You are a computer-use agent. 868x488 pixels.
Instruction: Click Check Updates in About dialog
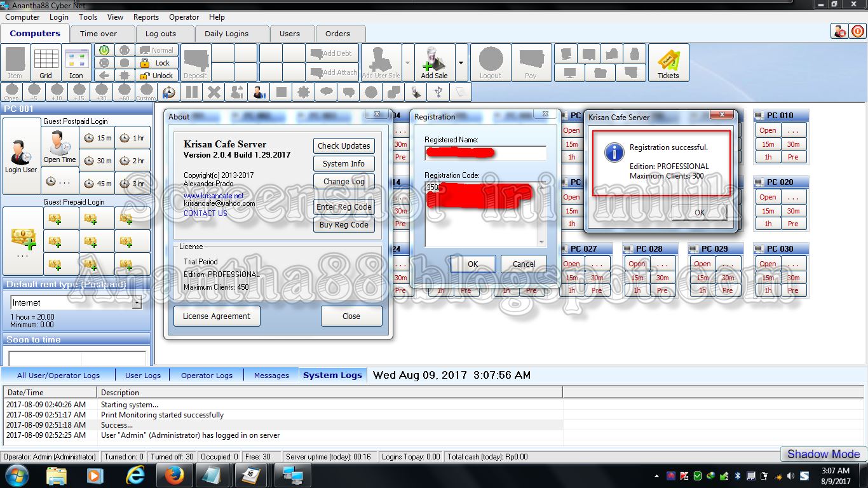344,146
